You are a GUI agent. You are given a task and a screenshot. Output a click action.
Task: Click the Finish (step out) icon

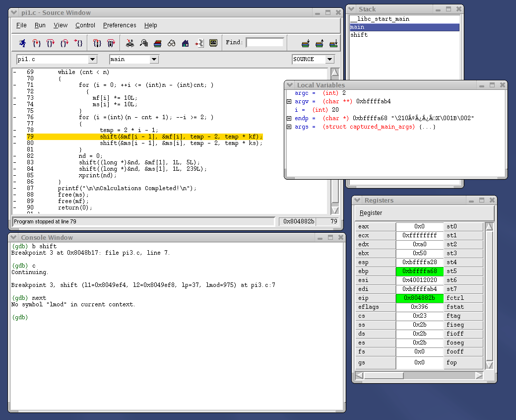pos(64,43)
